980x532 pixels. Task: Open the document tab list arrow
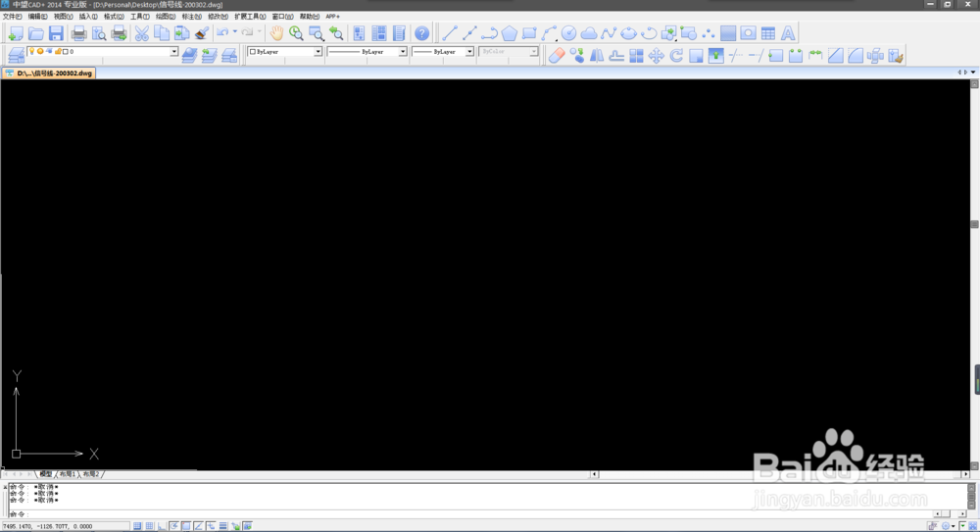[973, 73]
